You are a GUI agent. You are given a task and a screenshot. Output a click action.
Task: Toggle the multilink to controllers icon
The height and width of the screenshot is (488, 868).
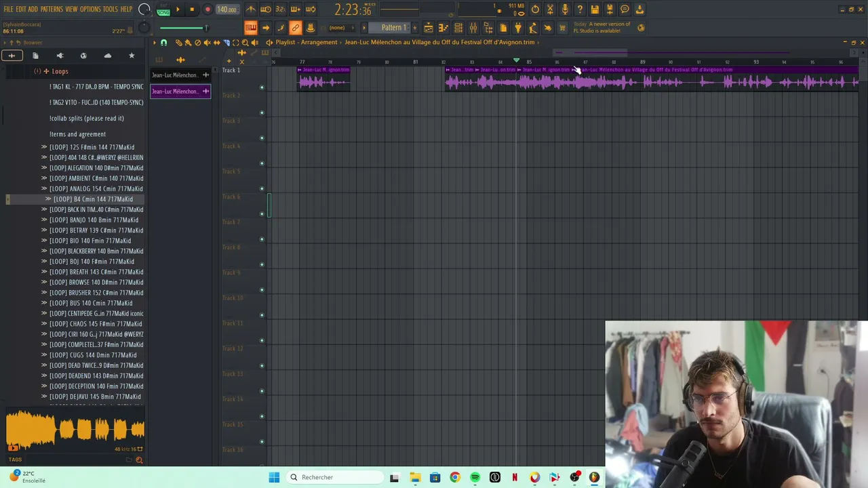point(296,28)
